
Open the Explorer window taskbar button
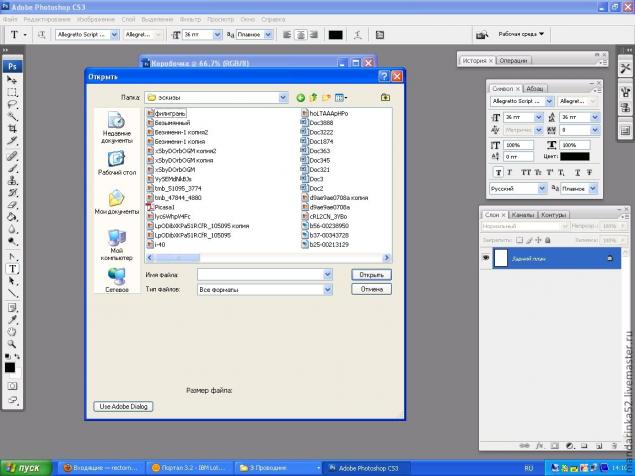click(x=279, y=468)
